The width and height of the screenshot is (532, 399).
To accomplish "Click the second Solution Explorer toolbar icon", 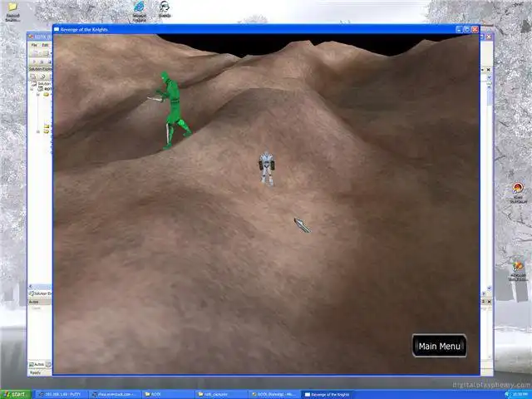I will pyautogui.click(x=42, y=76).
